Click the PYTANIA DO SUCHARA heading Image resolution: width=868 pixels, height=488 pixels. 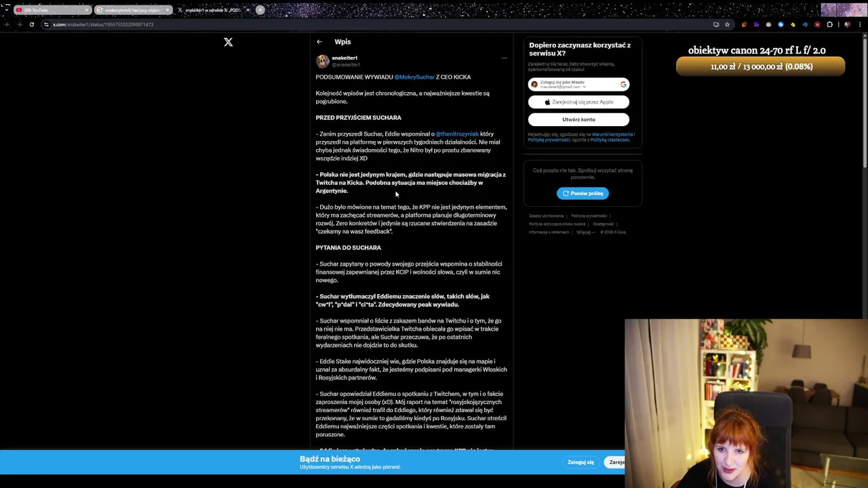tap(348, 248)
